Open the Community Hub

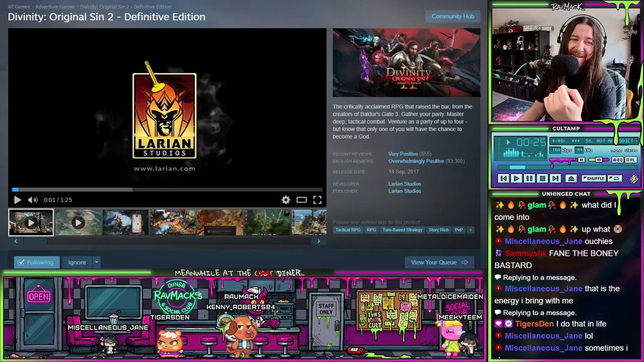tap(453, 16)
